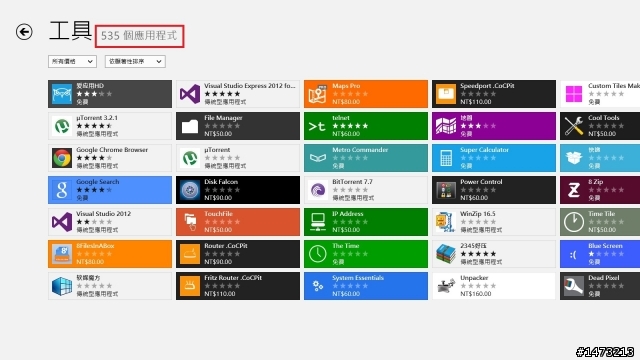
Task: Click the WinZip 16.5 icon
Action: pos(446,222)
